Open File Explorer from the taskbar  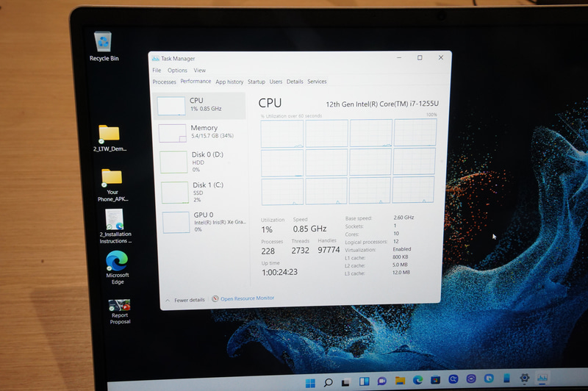[x=400, y=381]
